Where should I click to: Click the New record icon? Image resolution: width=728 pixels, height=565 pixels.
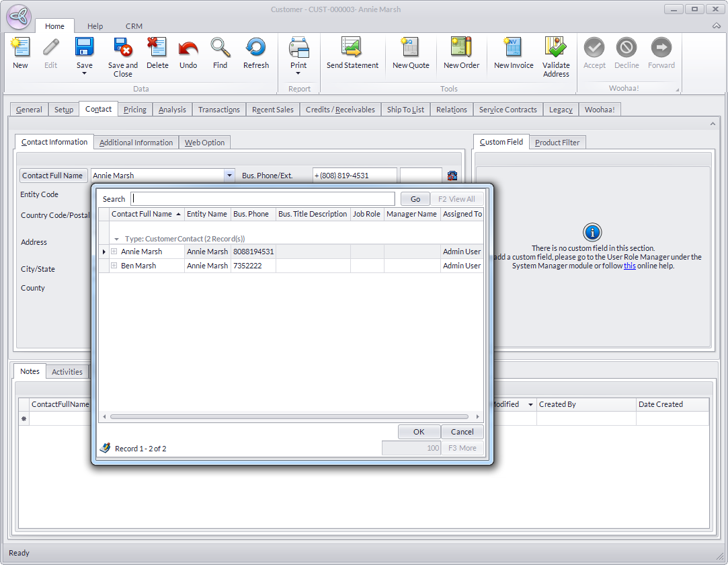pos(21,48)
